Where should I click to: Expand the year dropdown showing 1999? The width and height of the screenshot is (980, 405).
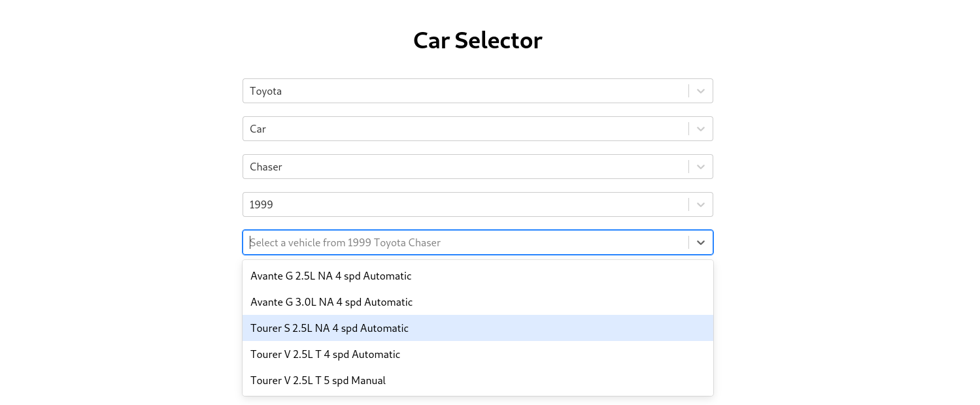[x=464, y=204]
